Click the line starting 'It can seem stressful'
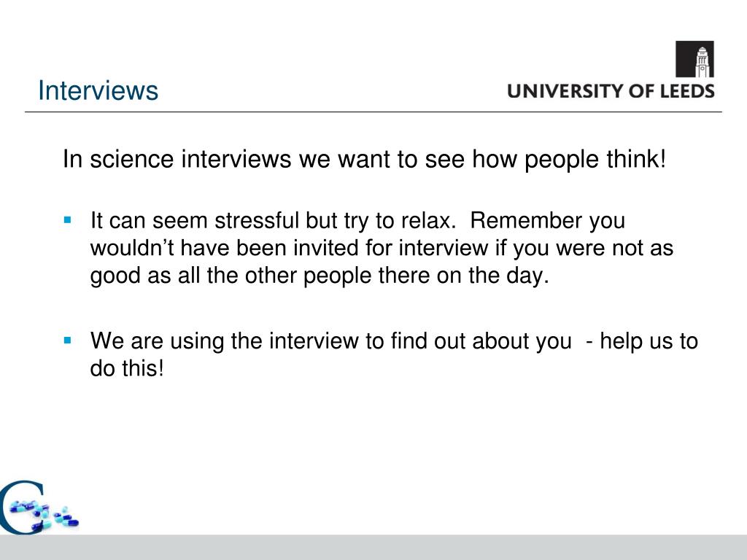 pos(357,221)
